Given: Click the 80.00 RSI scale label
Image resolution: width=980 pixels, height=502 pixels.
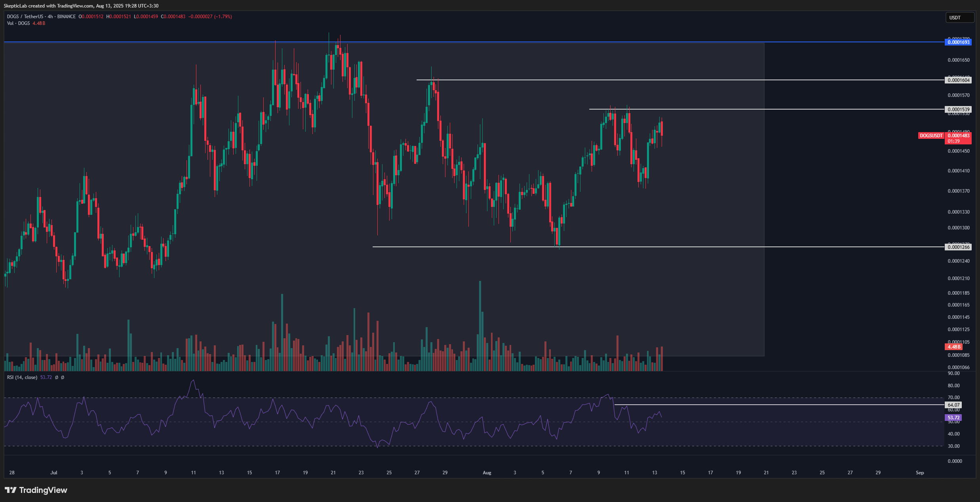Looking at the screenshot, I should [953, 386].
